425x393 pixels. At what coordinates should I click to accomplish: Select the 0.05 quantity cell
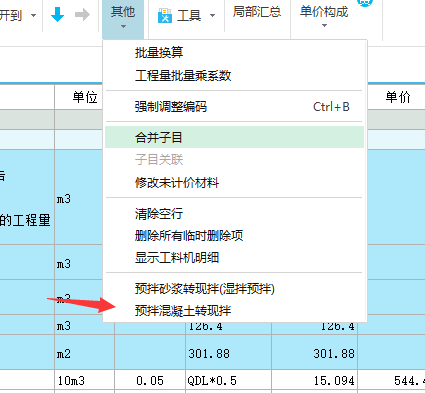(x=150, y=380)
